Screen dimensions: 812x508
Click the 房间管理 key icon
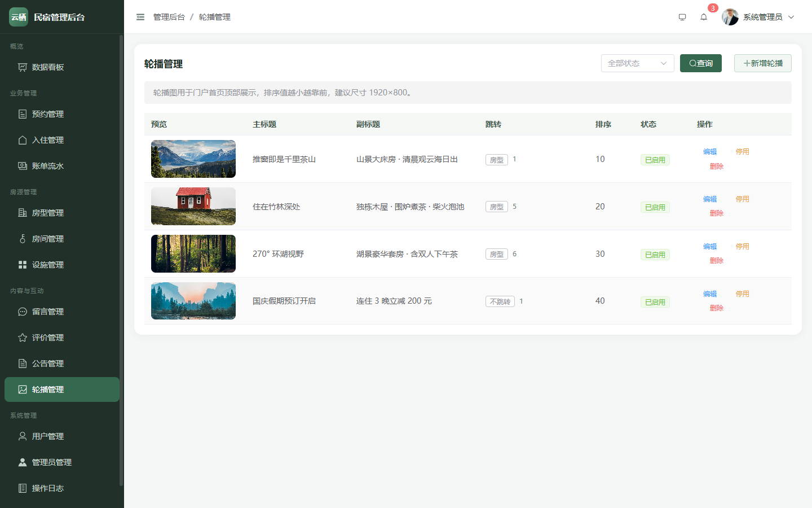point(23,239)
